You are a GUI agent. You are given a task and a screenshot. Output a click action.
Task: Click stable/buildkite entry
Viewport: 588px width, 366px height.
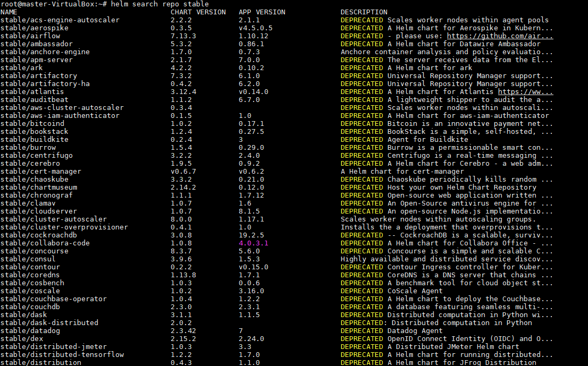click(x=35, y=140)
